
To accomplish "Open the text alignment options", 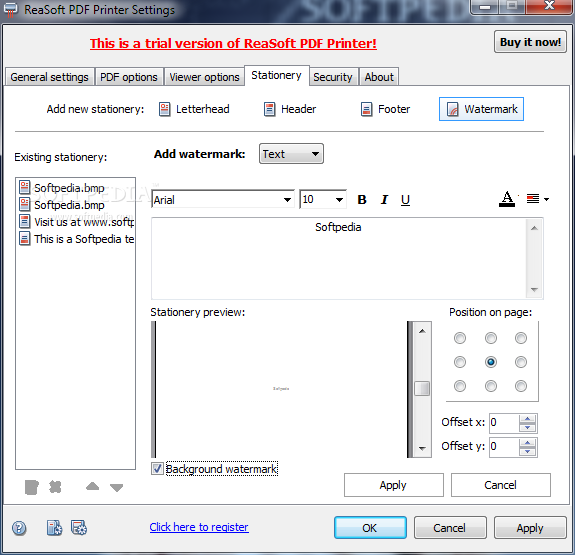I will [x=538, y=199].
